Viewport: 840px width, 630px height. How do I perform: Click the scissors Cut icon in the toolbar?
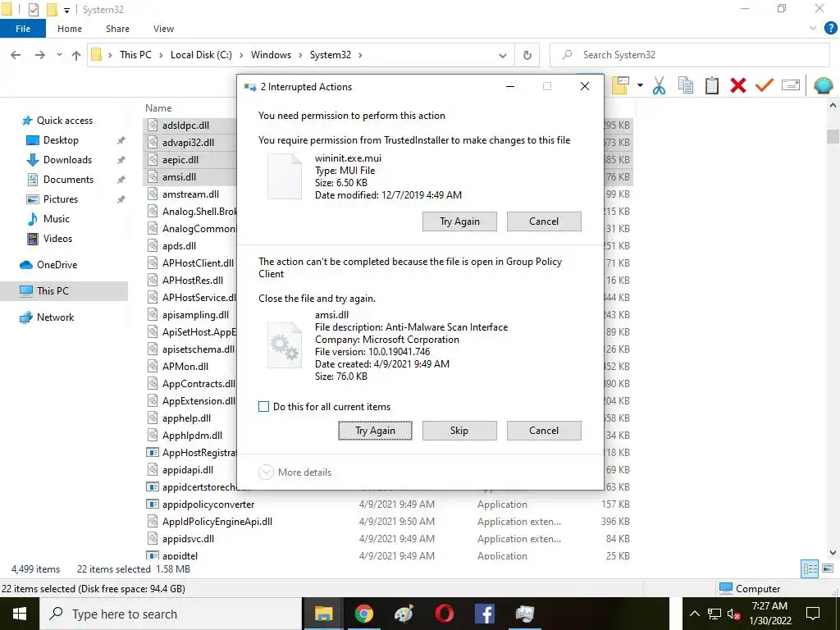click(x=659, y=85)
